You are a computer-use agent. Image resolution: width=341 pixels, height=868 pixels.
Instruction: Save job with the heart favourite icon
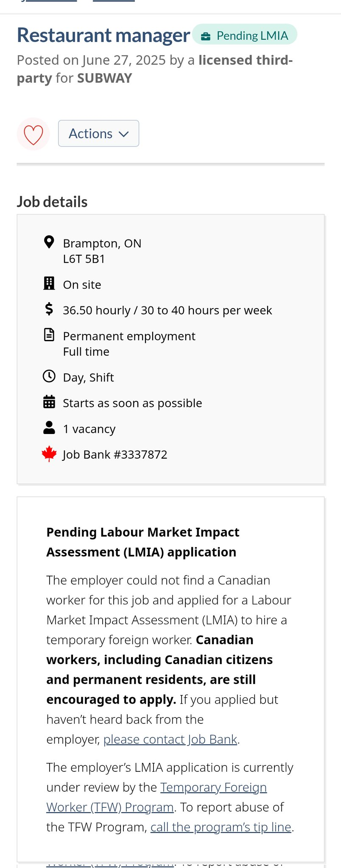coord(33,134)
